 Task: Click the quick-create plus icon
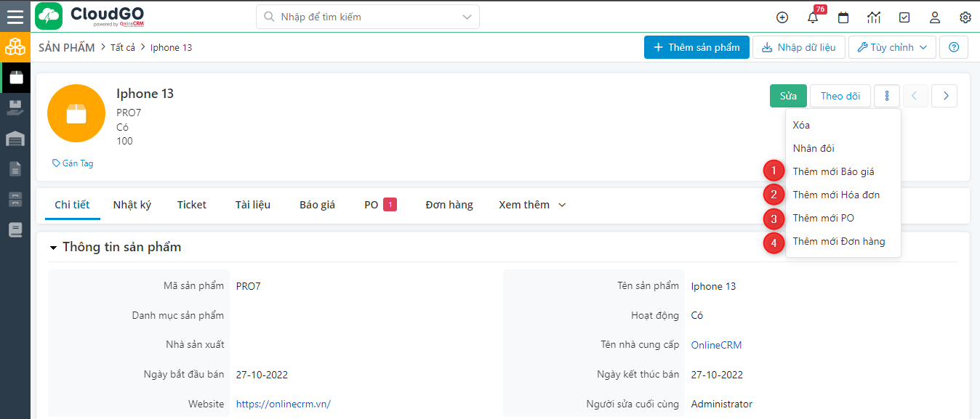pos(782,17)
